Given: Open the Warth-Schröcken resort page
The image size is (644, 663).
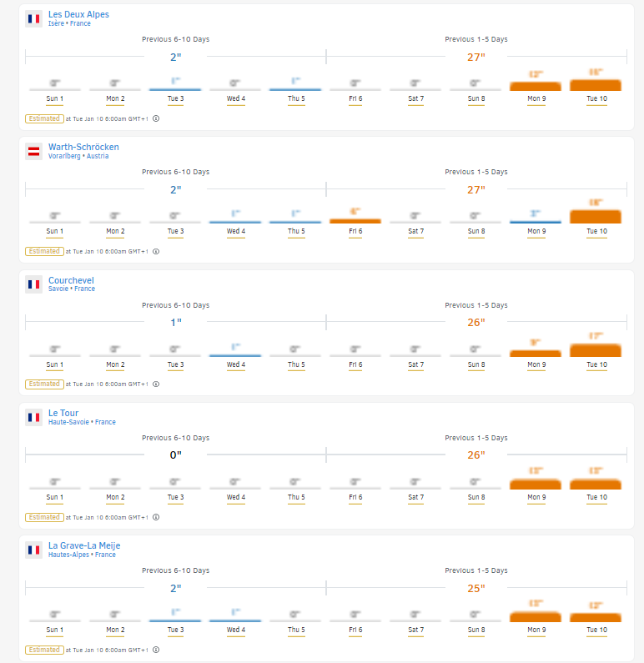Looking at the screenshot, I should [x=83, y=147].
